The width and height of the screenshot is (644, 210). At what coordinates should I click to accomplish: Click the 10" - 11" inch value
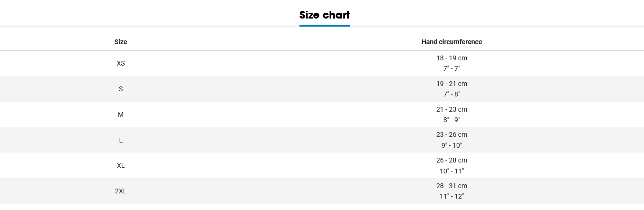(452, 171)
